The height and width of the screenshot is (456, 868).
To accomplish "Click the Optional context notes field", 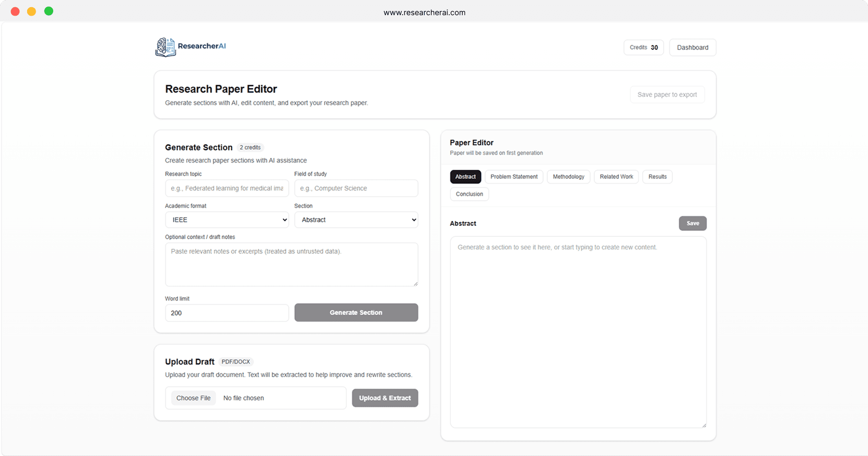I will [x=291, y=264].
